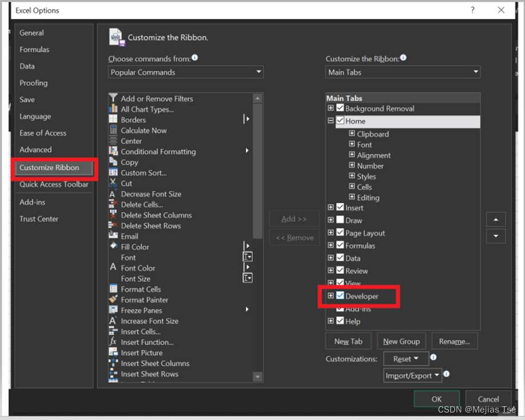Uncheck the Insert tab checkbox
This screenshot has height=420, width=525.
click(x=340, y=207)
